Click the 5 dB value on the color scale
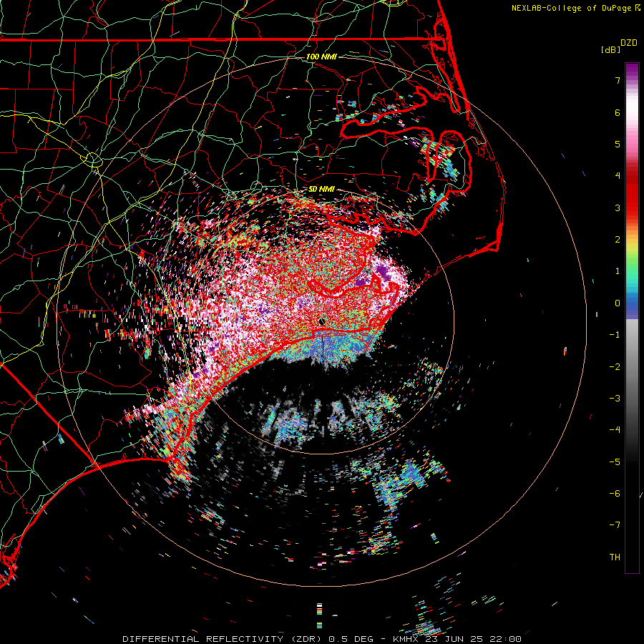The width and height of the screenshot is (644, 644). (618, 144)
